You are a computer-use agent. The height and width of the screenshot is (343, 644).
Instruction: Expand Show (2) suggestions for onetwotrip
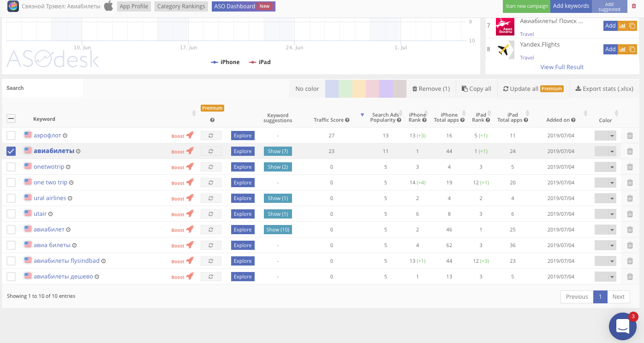(x=278, y=167)
